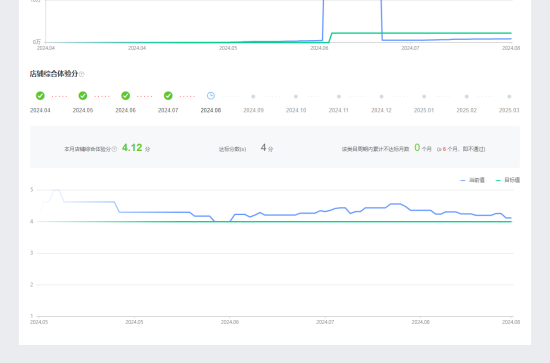The width and height of the screenshot is (550, 363).
Task: Click the 2025.01 month label
Action: point(424,110)
